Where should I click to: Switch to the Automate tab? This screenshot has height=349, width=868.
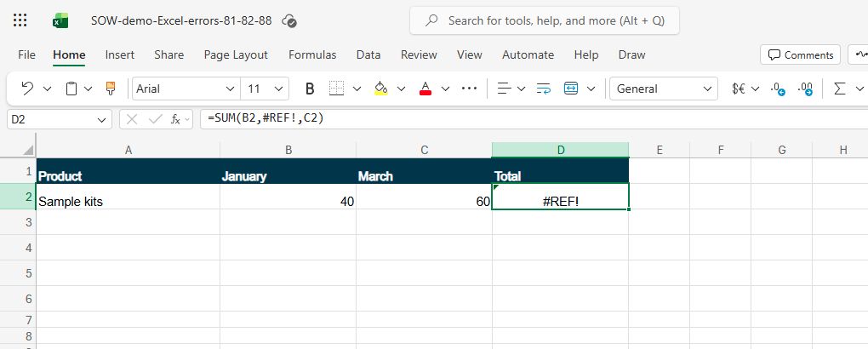click(x=528, y=54)
